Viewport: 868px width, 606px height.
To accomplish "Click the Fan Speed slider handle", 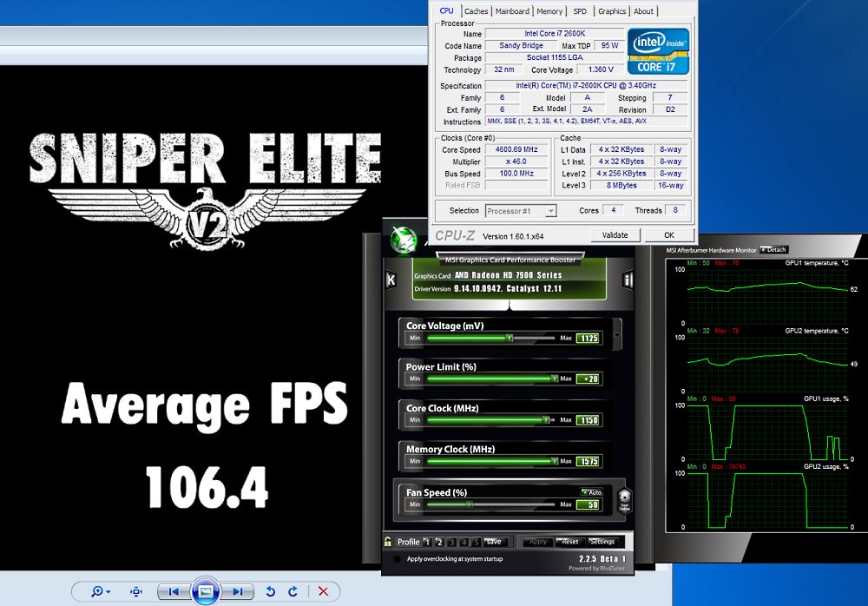I will [470, 504].
